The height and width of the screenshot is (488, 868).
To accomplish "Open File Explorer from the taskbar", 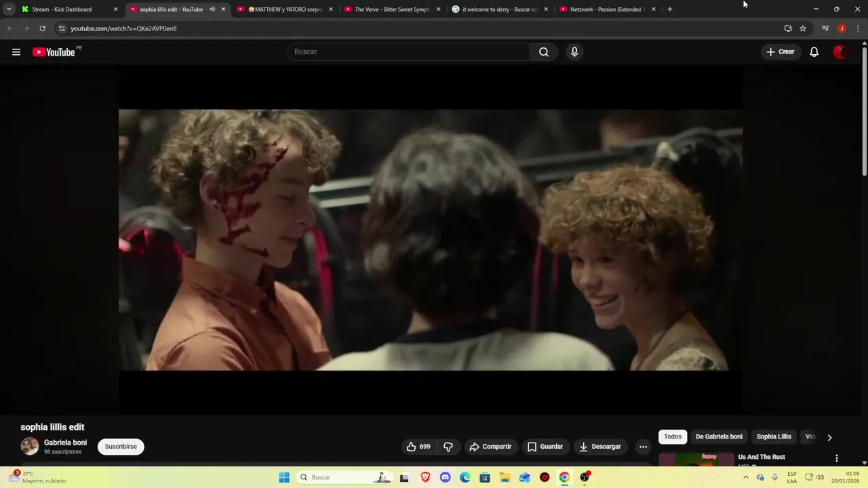I will click(x=505, y=477).
